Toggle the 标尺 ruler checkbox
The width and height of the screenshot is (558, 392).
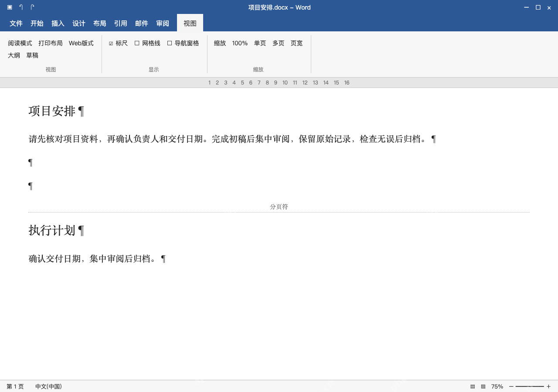[x=118, y=43]
